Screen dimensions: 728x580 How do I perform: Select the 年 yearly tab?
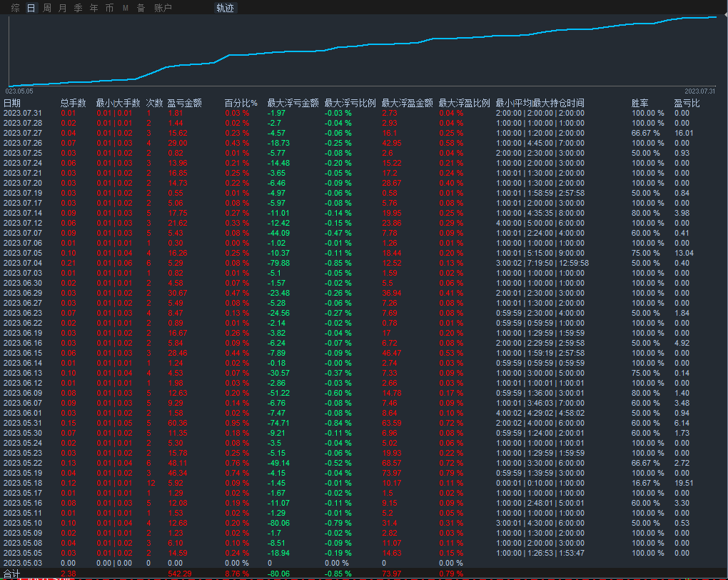[93, 8]
